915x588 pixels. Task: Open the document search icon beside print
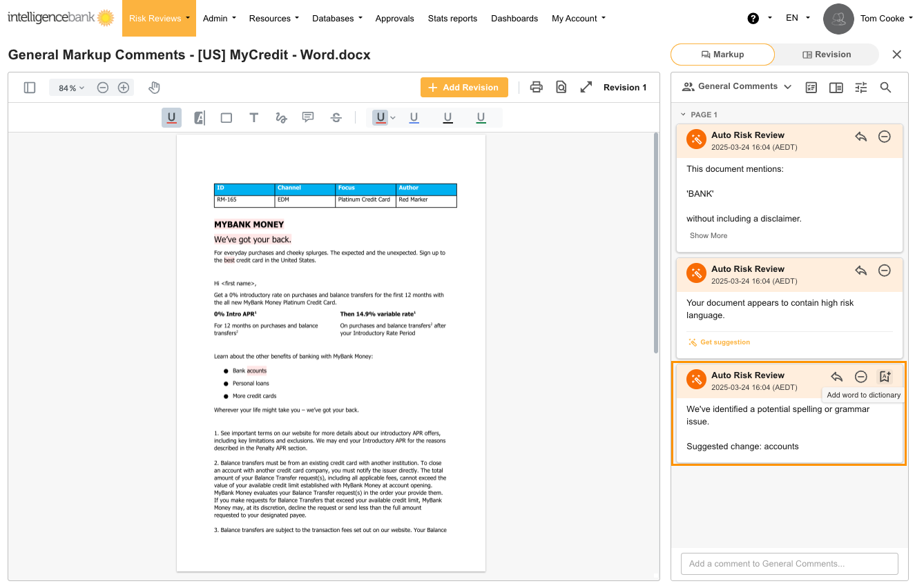pos(561,87)
